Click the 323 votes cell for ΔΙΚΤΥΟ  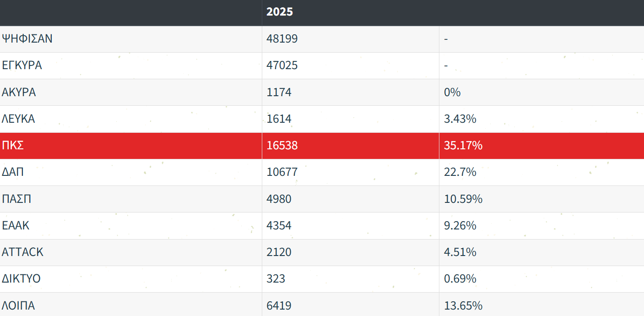[276, 279]
